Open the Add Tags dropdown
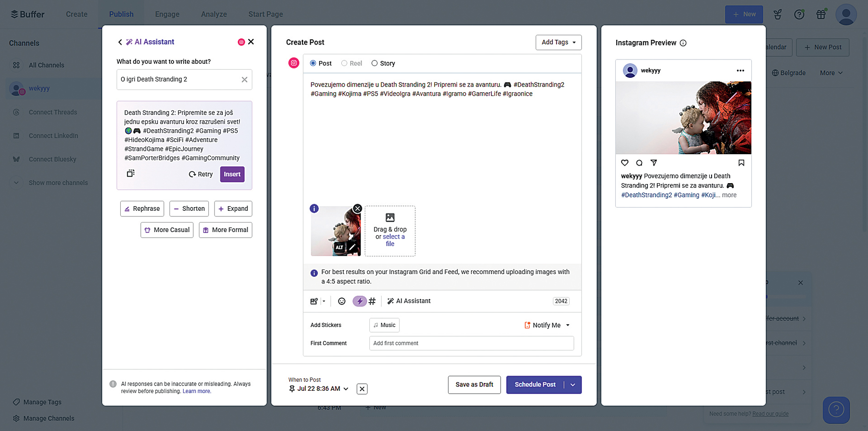The height and width of the screenshot is (431, 868). point(558,42)
